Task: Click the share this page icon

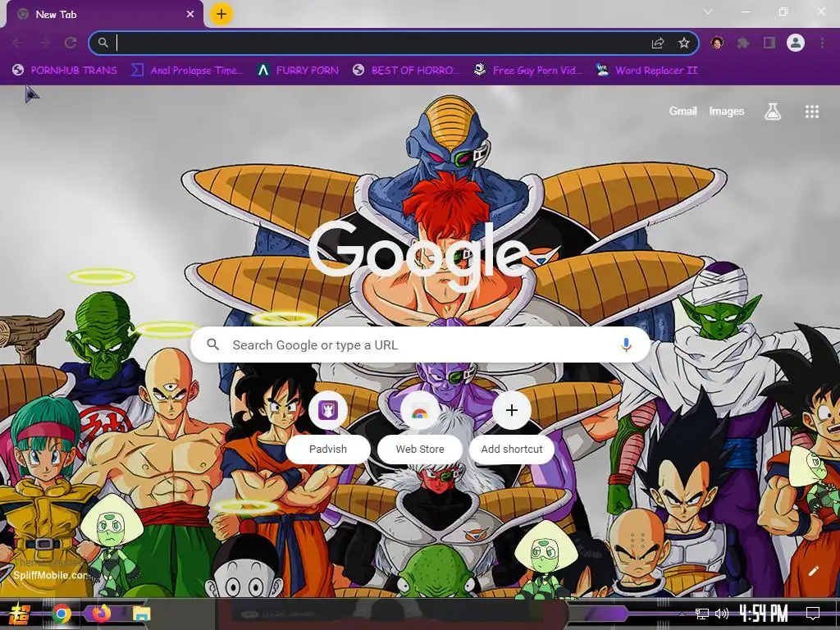Action: (x=658, y=43)
